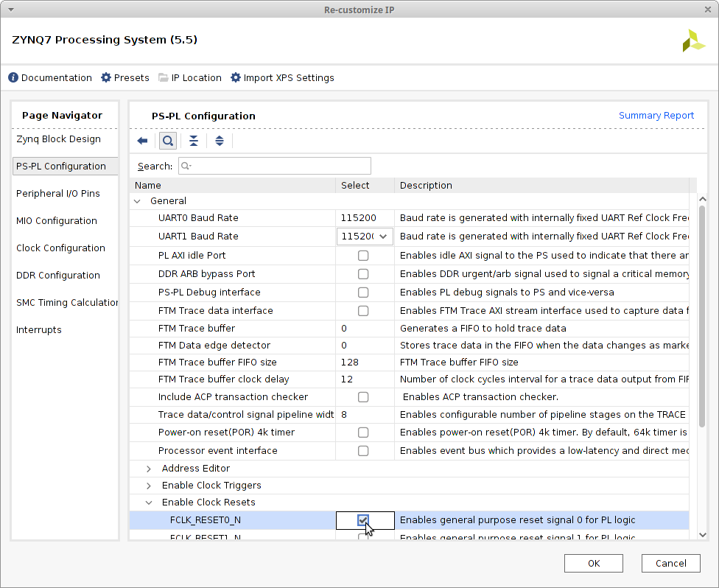Click the OK button
The image size is (719, 588).
point(593,564)
